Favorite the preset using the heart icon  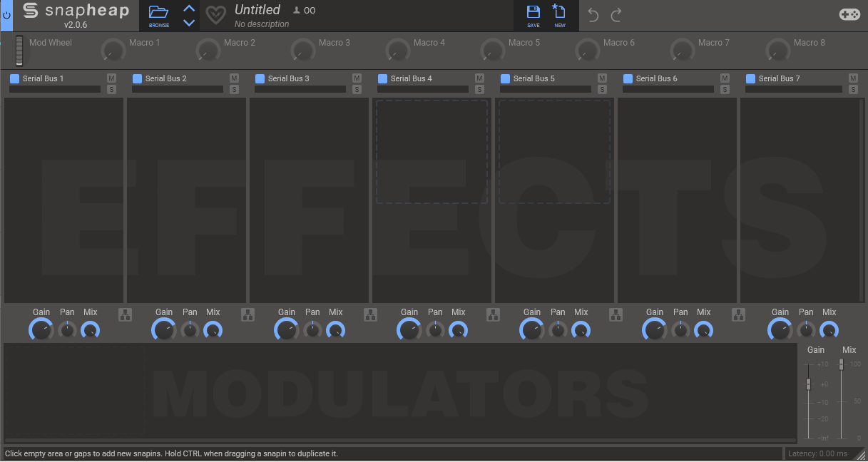[215, 15]
